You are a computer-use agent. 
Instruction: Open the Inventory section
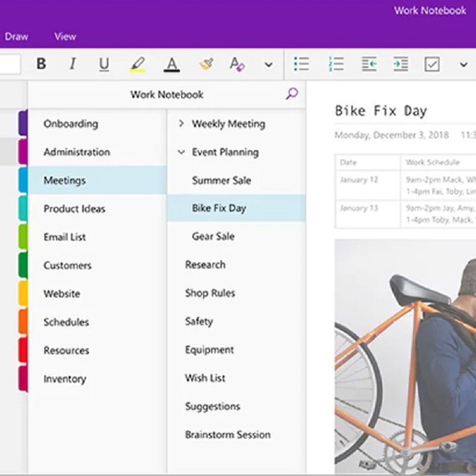[x=98, y=379]
